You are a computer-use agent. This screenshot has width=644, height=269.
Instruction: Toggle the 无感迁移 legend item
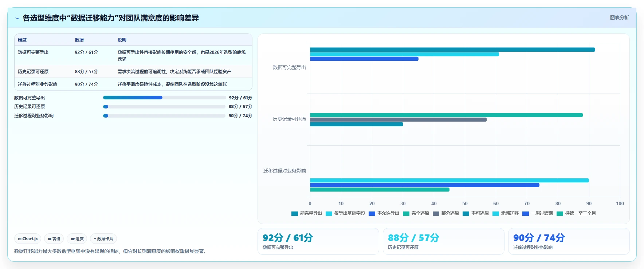click(x=506, y=213)
